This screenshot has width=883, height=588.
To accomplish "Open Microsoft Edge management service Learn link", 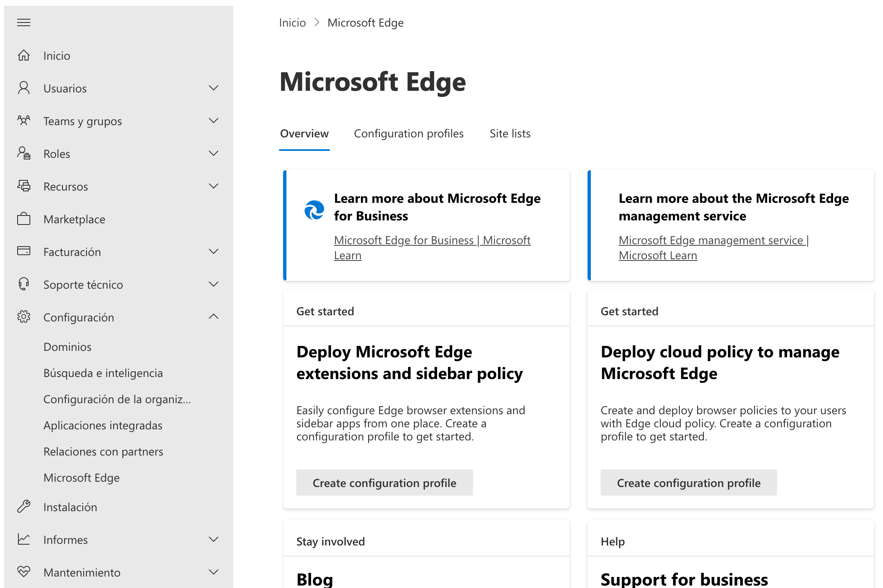I will 713,240.
